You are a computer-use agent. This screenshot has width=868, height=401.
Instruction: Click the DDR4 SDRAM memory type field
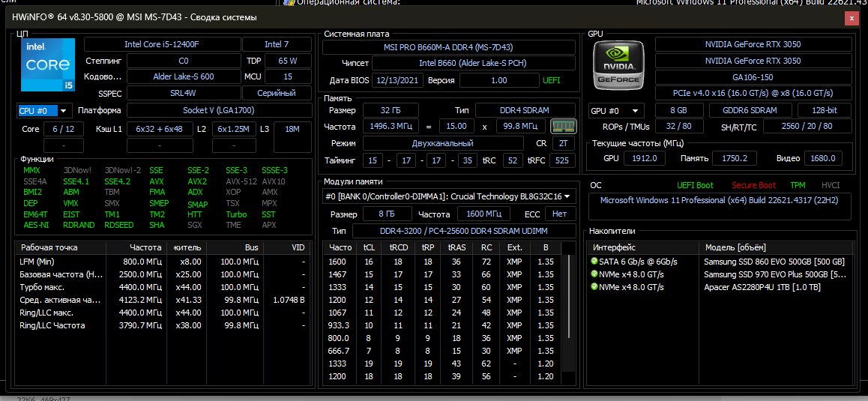[525, 110]
